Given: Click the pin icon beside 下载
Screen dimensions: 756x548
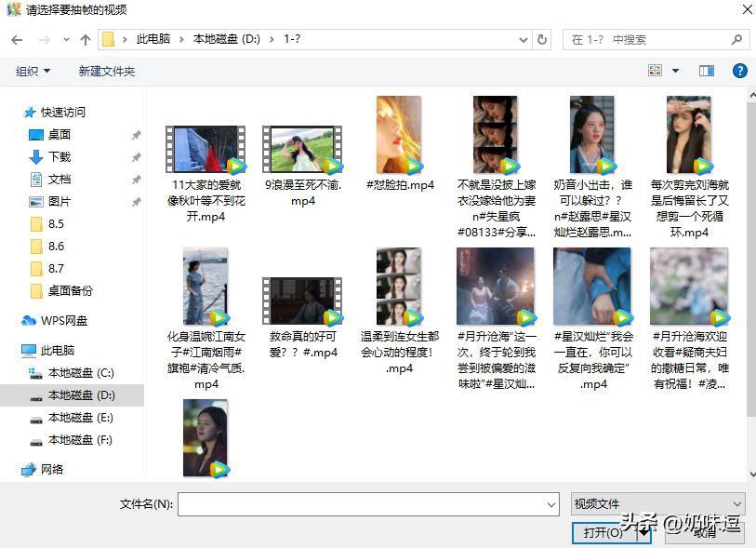Looking at the screenshot, I should (137, 157).
